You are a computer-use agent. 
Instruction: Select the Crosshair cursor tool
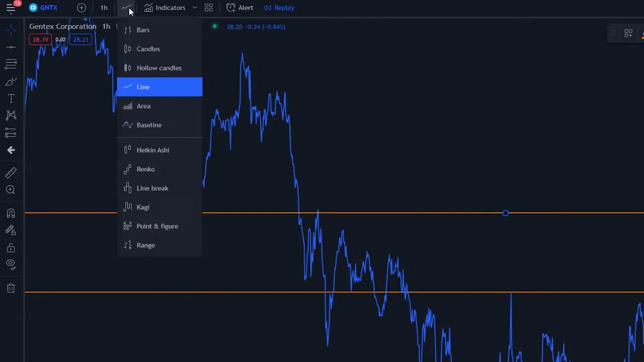point(11,30)
